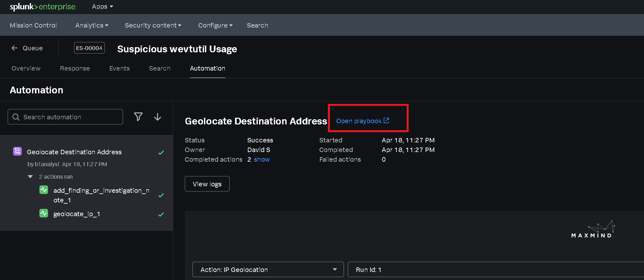Click the View logs button
The width and height of the screenshot is (644, 280).
coord(207,184)
